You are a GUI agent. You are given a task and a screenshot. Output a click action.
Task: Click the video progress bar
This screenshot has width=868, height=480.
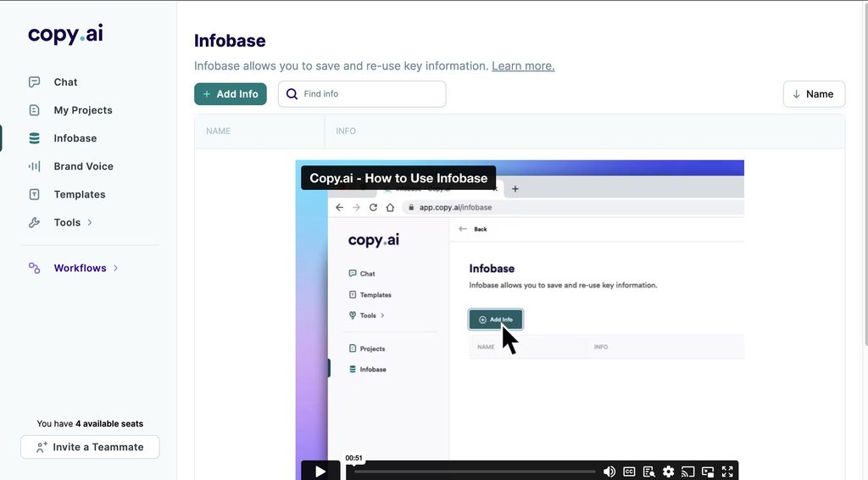[475, 472]
